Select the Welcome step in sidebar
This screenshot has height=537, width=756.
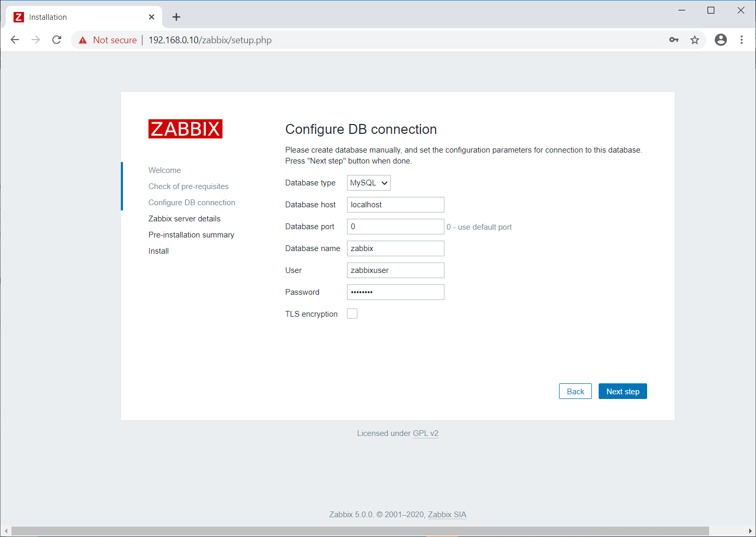coord(165,170)
